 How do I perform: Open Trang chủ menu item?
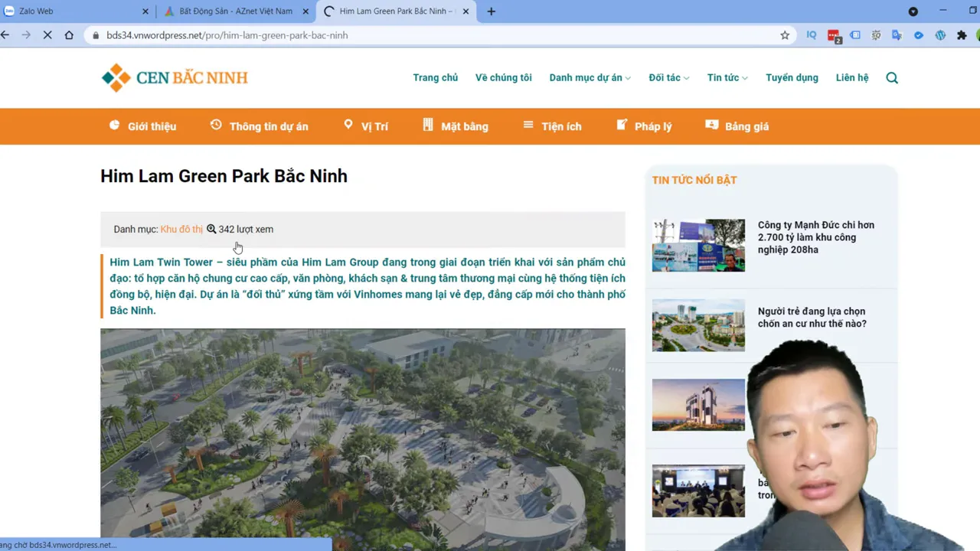pos(435,77)
